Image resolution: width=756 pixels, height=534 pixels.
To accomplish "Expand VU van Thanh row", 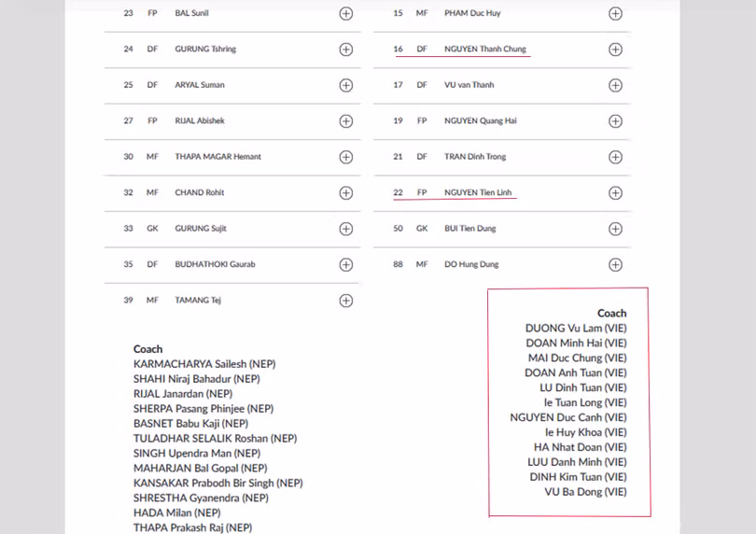I will coord(615,85).
